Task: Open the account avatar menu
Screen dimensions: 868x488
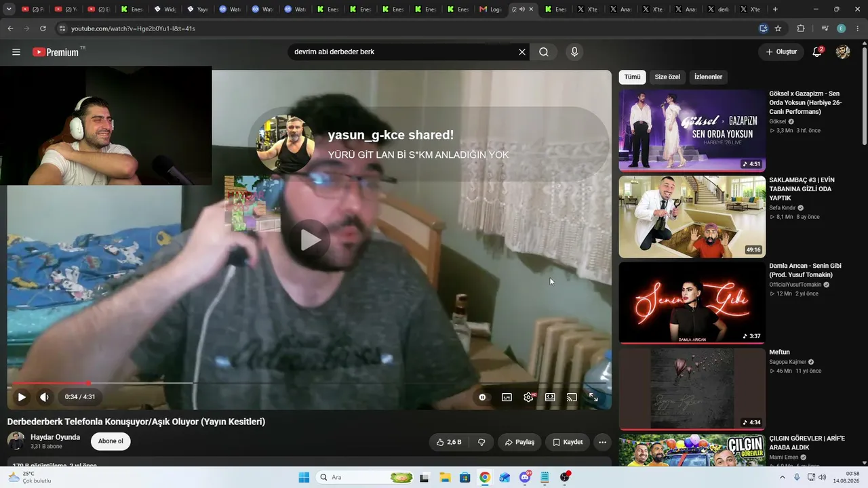Action: pyautogui.click(x=843, y=52)
